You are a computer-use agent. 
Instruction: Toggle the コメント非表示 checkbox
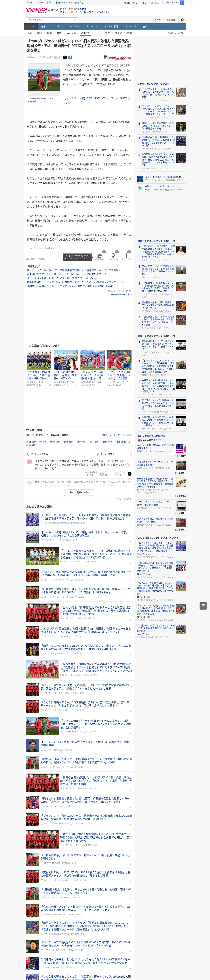click(115, 499)
